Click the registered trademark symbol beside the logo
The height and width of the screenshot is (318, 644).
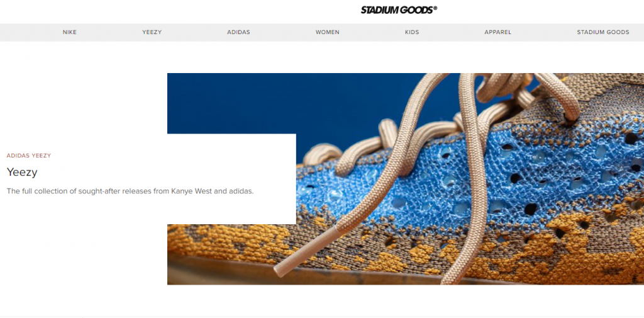(435, 8)
